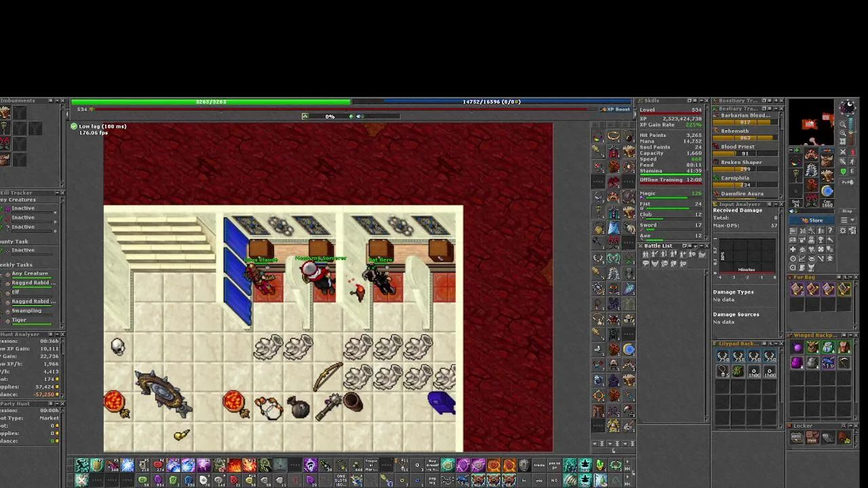Open the help question mark icon

pyautogui.click(x=830, y=230)
